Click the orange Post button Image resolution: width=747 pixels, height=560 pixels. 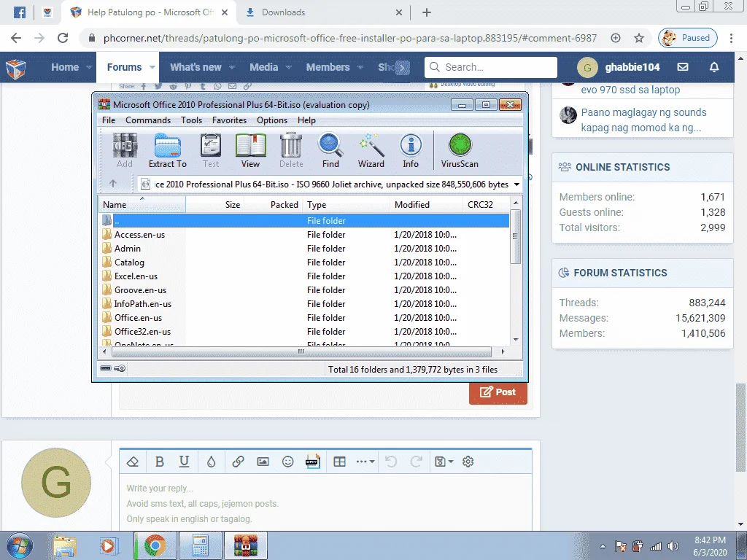[x=498, y=392]
